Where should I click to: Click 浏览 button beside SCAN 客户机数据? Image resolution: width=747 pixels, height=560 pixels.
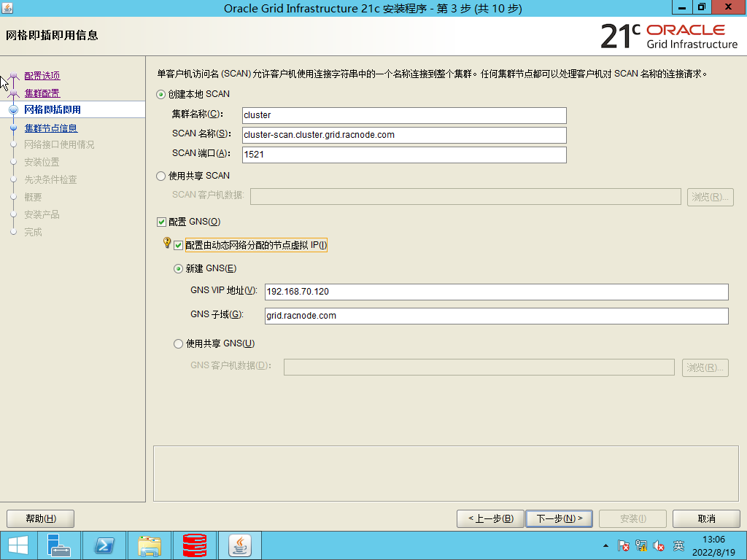pos(710,197)
